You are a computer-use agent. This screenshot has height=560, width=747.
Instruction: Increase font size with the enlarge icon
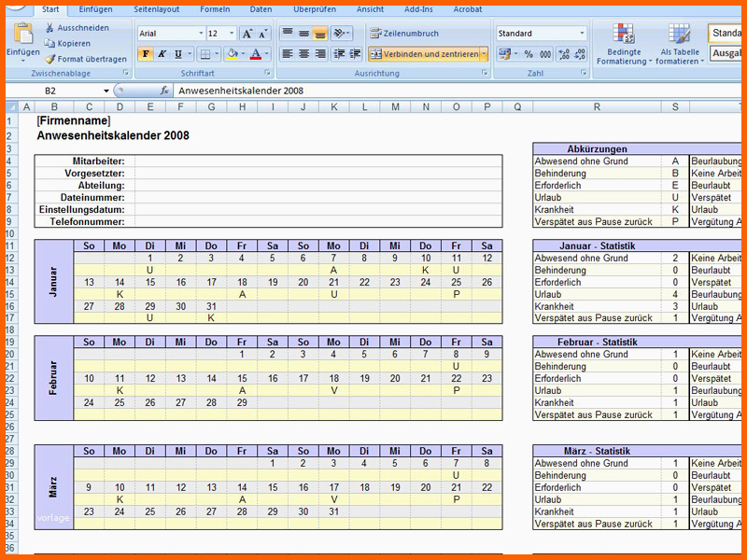[x=247, y=34]
